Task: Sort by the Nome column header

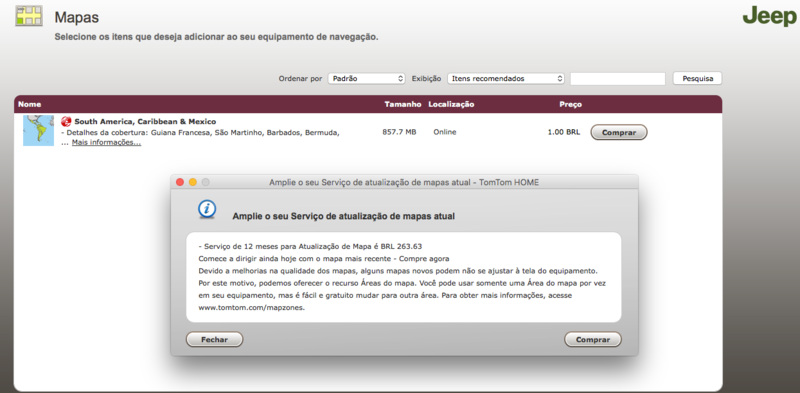Action: (30, 104)
